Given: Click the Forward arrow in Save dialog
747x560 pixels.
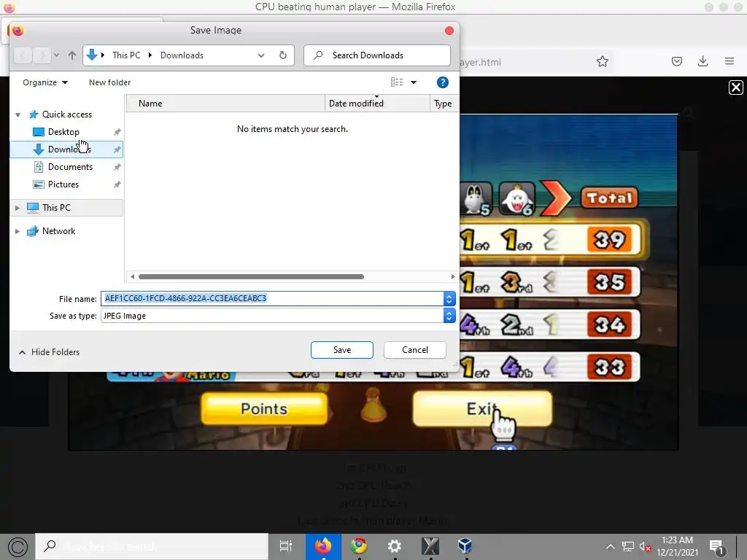Looking at the screenshot, I should [42, 55].
